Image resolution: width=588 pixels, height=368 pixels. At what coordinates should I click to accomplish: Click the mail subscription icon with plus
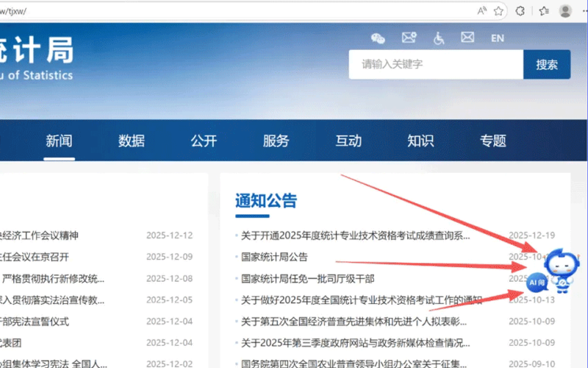point(409,38)
